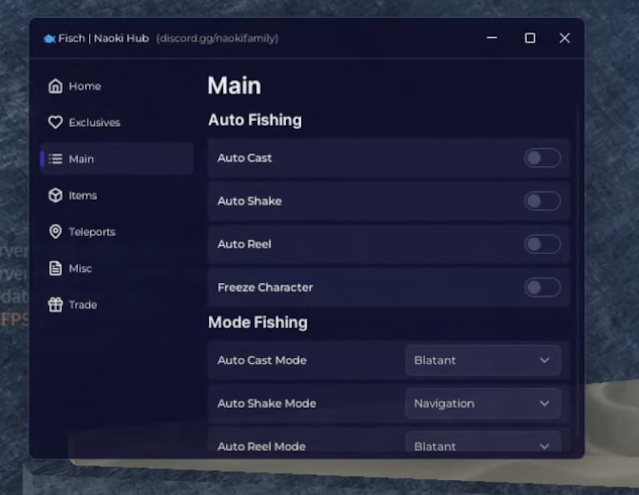Click the Main list icon
Image resolution: width=639 pixels, height=495 pixels.
point(55,159)
